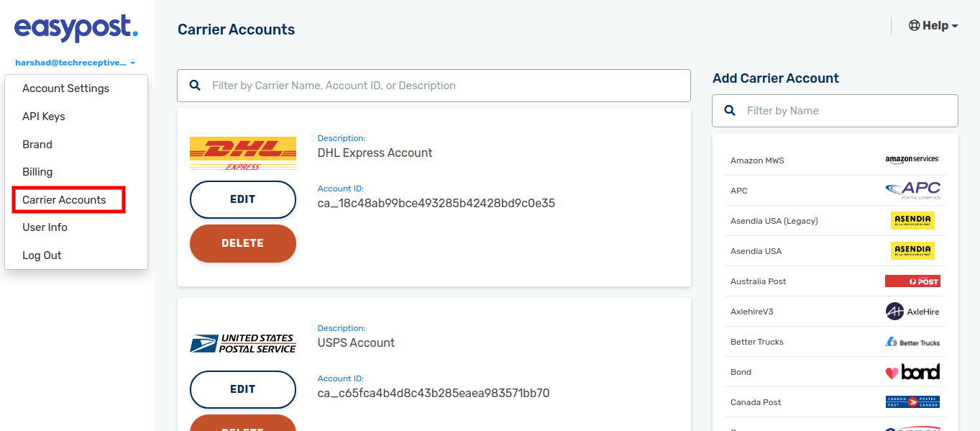Select the Bond carrier logo
Screen dimensions: 980x431
[x=912, y=372]
